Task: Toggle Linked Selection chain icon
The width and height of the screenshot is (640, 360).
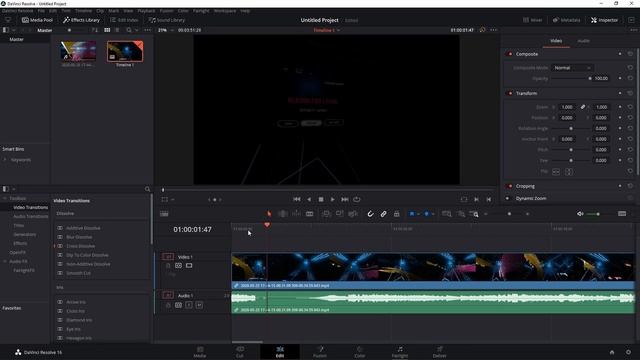Action: (383, 214)
